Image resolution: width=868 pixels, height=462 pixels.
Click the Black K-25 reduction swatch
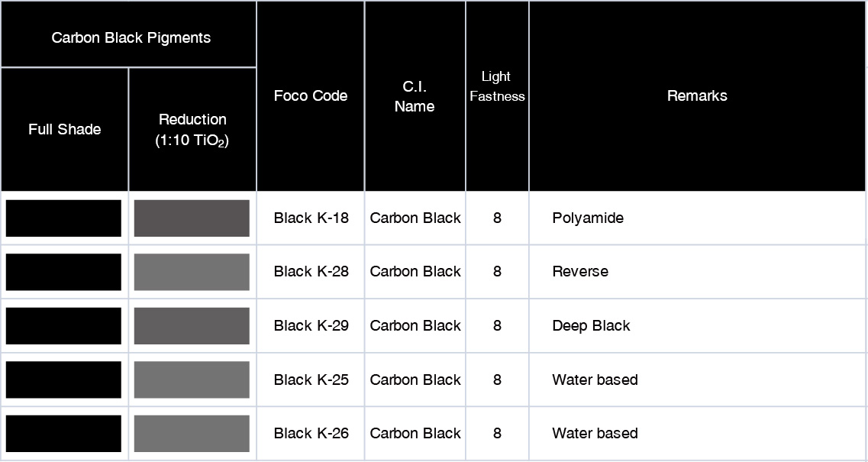(192, 380)
